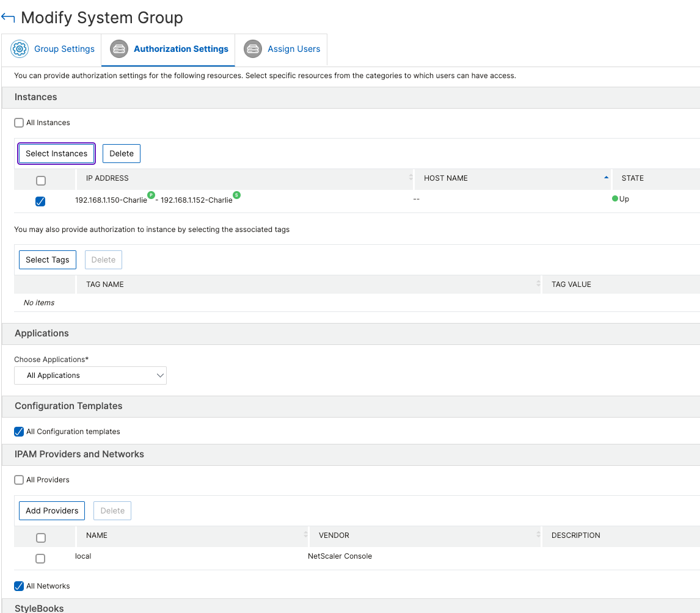
Task: Open the All Applications dropdown
Action: [x=90, y=375]
